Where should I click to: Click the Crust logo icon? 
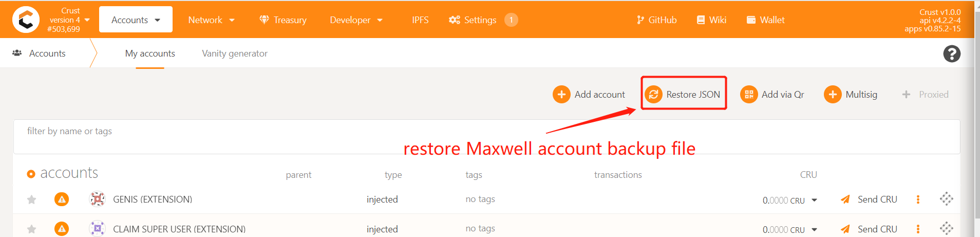(x=26, y=20)
